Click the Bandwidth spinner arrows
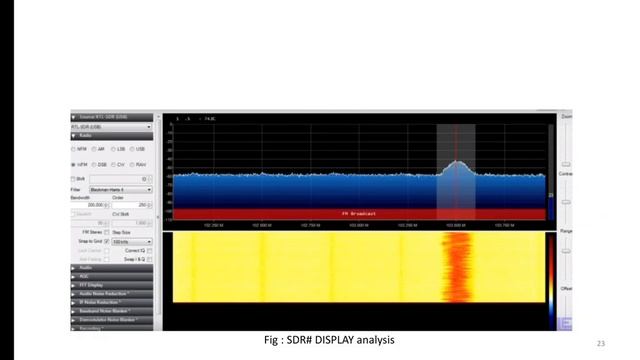This screenshot has width=640, height=360. point(107,205)
